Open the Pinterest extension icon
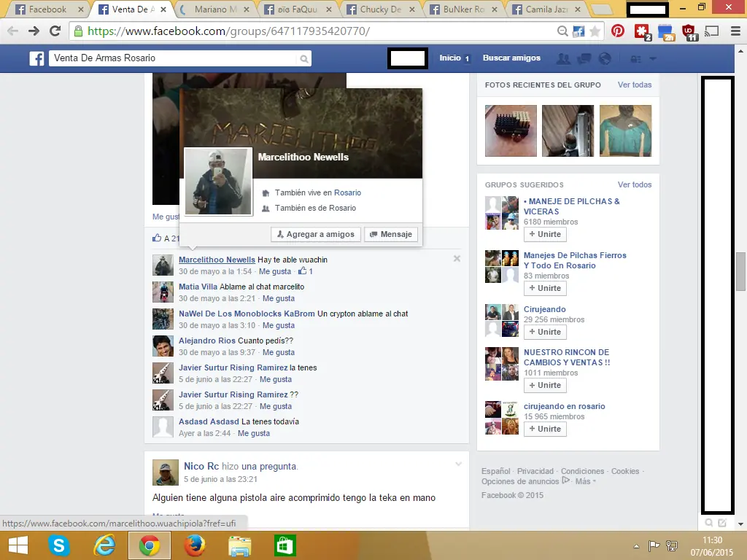The height and width of the screenshot is (560, 747). tap(618, 31)
